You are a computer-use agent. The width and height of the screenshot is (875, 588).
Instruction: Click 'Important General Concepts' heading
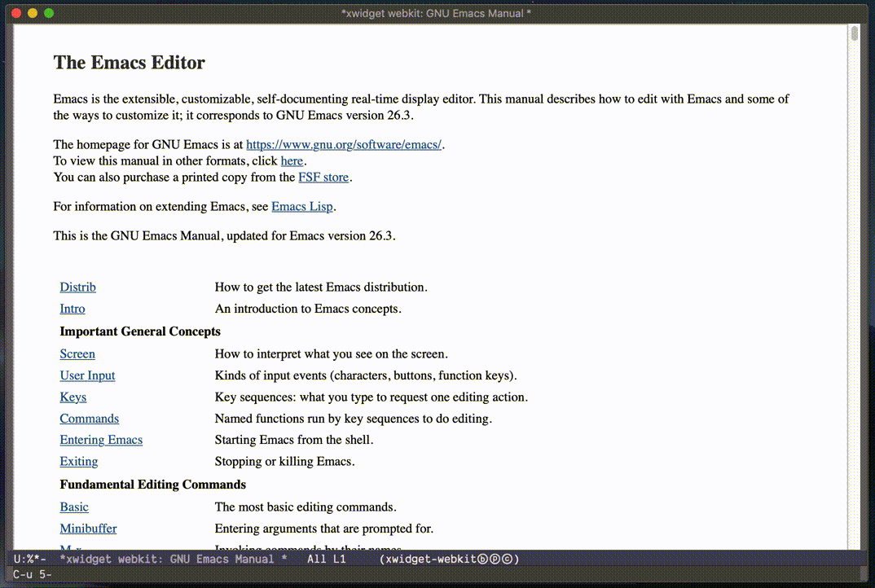click(140, 331)
